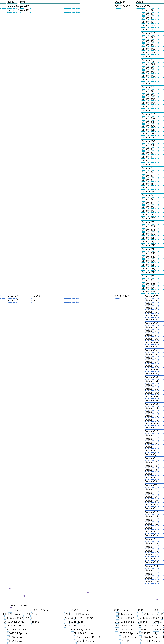Select the Dscam-PAW protein label
Image resolution: width=164 pixels, height=644 pixels.
[x=152, y=393]
